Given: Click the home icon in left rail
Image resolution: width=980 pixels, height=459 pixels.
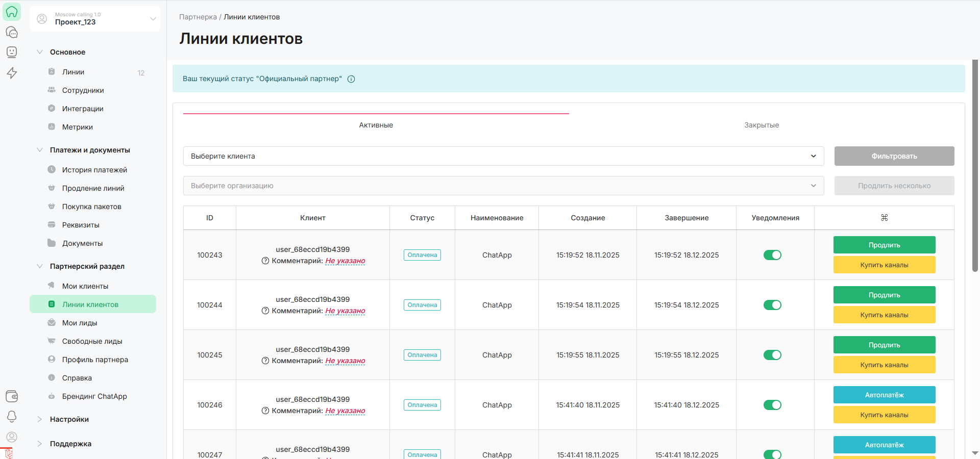Looking at the screenshot, I should pyautogui.click(x=12, y=12).
